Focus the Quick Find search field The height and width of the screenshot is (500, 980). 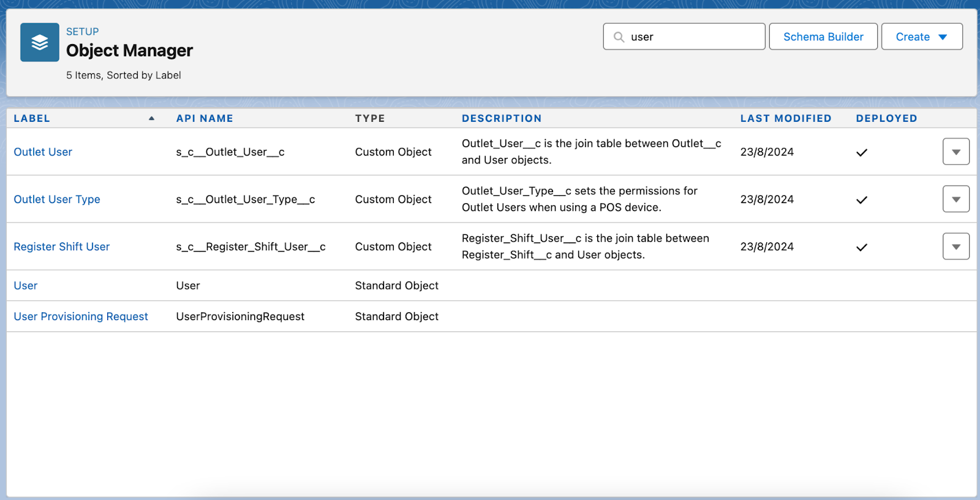pyautogui.click(x=684, y=37)
